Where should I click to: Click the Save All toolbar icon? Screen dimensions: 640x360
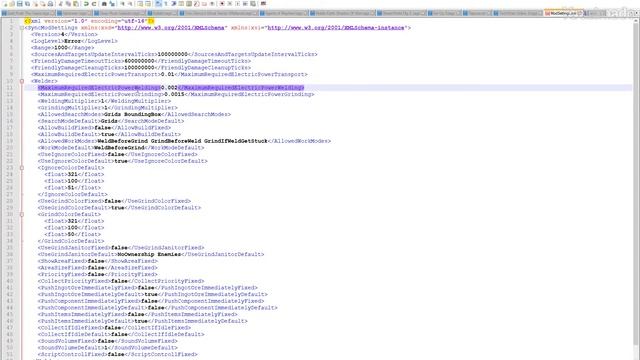tap(27, 4)
